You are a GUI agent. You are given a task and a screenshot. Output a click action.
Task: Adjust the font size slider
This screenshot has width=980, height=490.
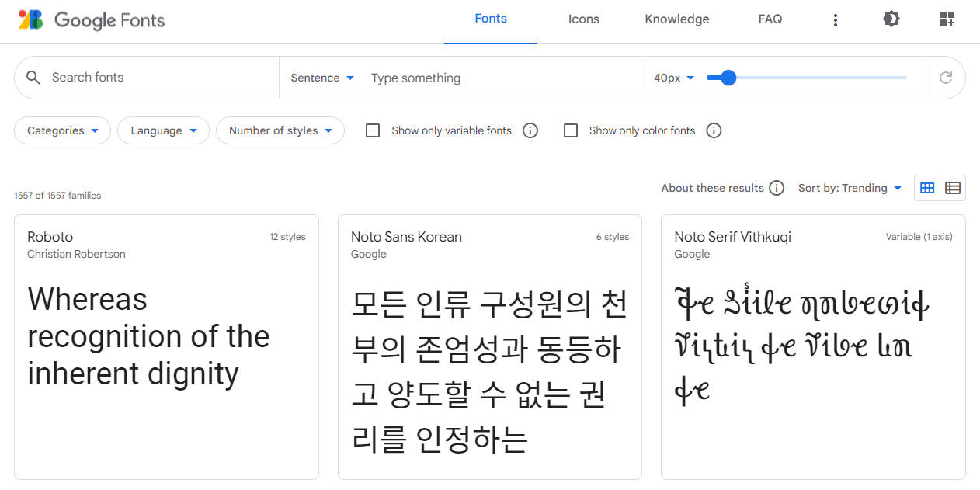pyautogui.click(x=727, y=78)
